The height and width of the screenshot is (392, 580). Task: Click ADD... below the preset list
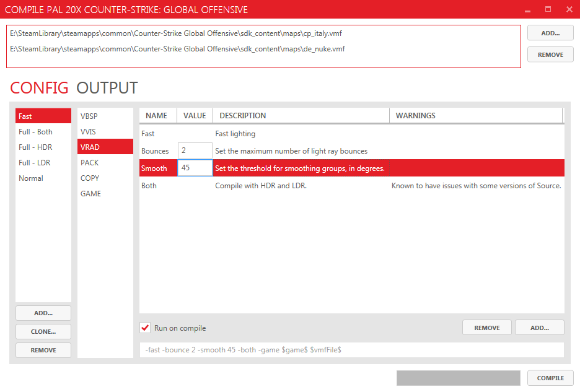[43, 313]
